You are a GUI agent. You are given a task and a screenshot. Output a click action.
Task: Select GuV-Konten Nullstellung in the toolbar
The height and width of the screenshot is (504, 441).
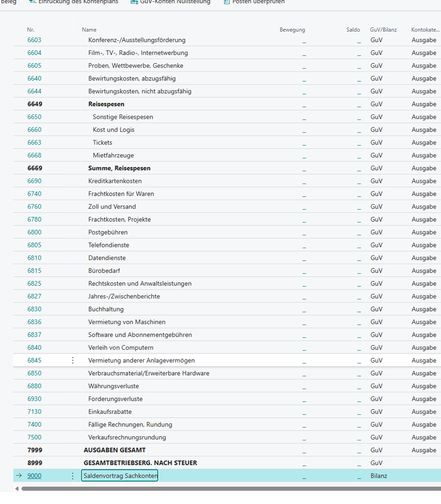click(170, 2)
